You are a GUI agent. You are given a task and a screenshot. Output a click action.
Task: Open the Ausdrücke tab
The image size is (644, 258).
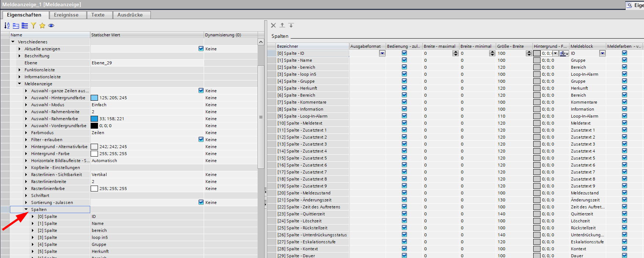coord(130,15)
